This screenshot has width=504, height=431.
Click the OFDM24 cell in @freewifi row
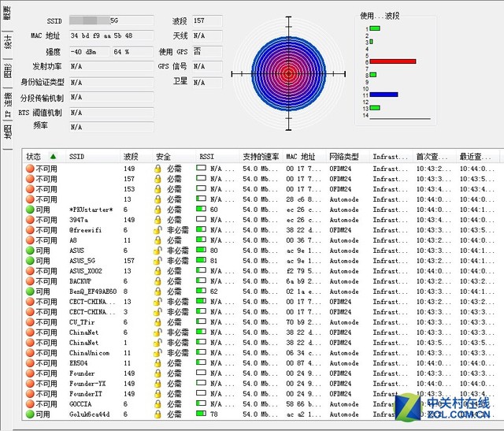[x=340, y=230]
